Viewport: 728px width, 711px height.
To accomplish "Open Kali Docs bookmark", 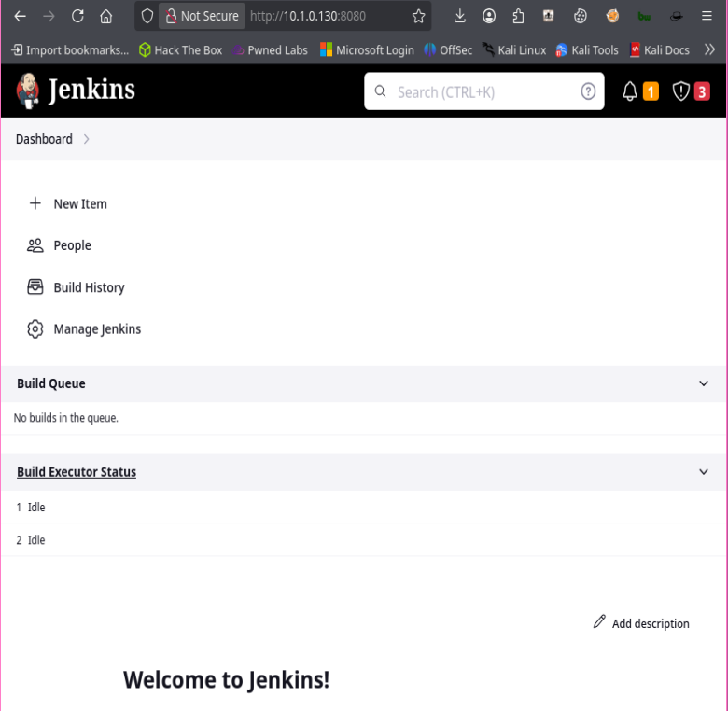I will pos(659,50).
